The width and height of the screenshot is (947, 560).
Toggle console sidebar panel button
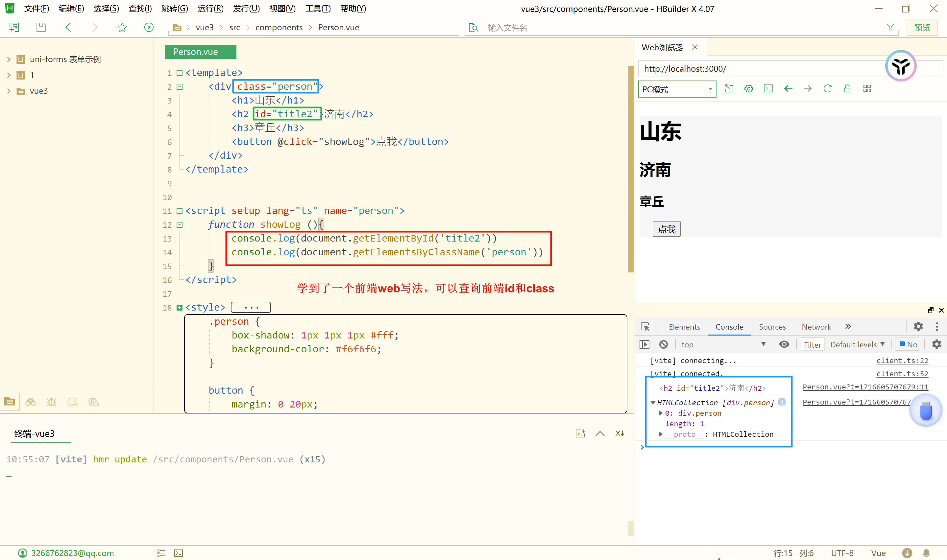tap(644, 344)
